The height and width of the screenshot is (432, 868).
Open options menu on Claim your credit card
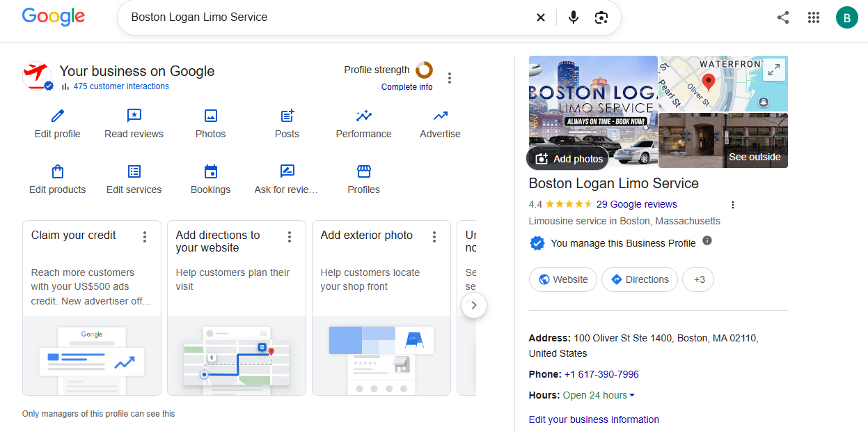145,237
